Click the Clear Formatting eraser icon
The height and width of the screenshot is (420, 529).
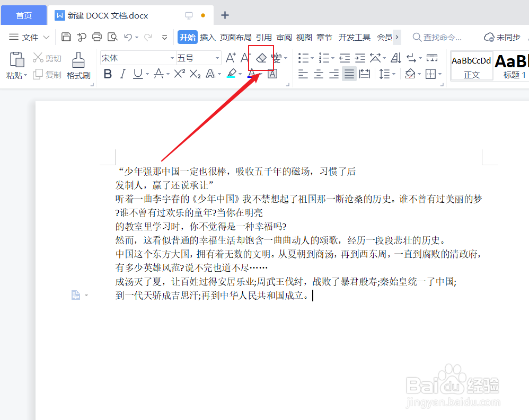[x=260, y=58]
